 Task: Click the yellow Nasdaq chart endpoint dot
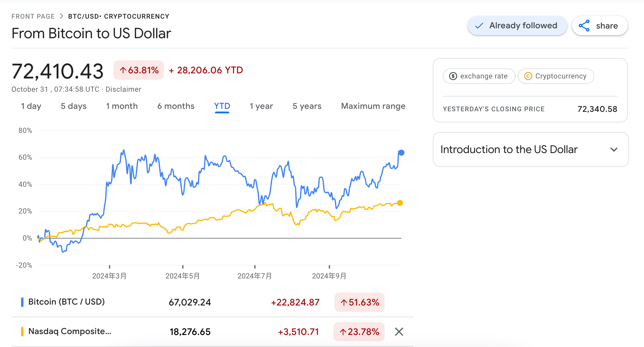point(400,203)
